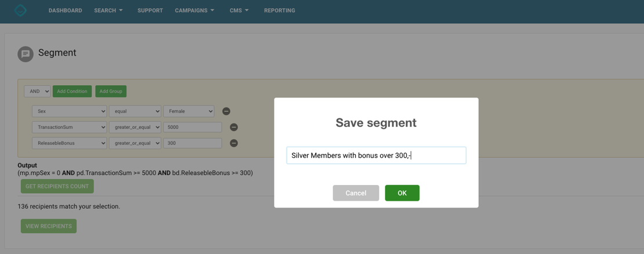This screenshot has height=254, width=644.
Task: Click the Add Condition button
Action: click(72, 92)
